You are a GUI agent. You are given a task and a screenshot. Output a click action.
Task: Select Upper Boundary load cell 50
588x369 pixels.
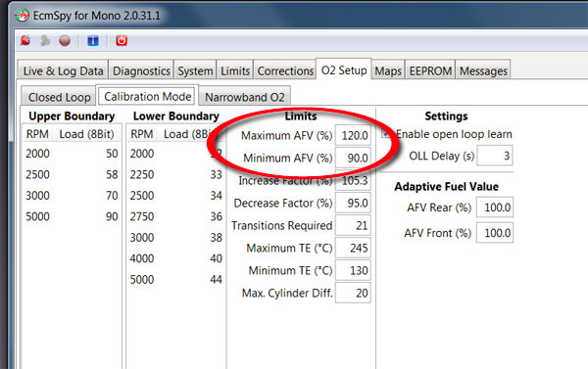point(112,154)
